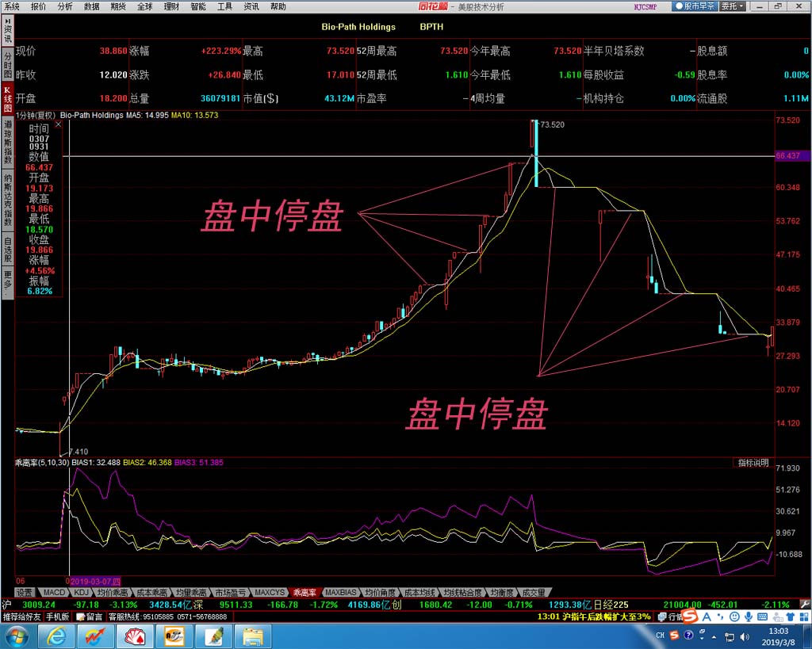Switch to the 成交量 indicator tab
The width and height of the screenshot is (812, 649).
(x=534, y=593)
